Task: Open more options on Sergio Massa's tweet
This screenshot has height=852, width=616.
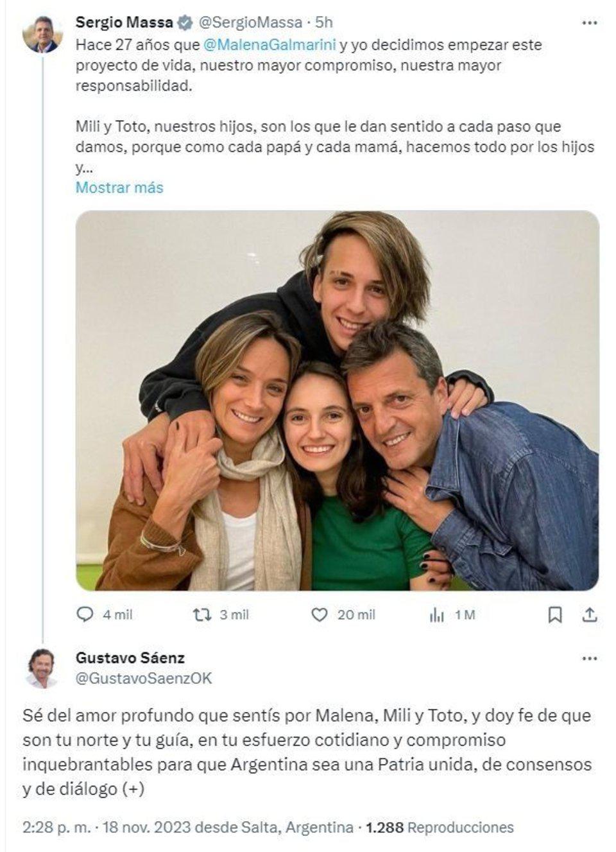Action: (589, 22)
